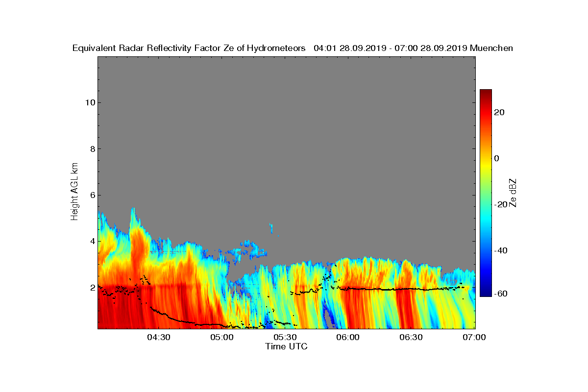Click the 'Height AGL km' axis label
Screen dimensions: 588x392
point(74,193)
